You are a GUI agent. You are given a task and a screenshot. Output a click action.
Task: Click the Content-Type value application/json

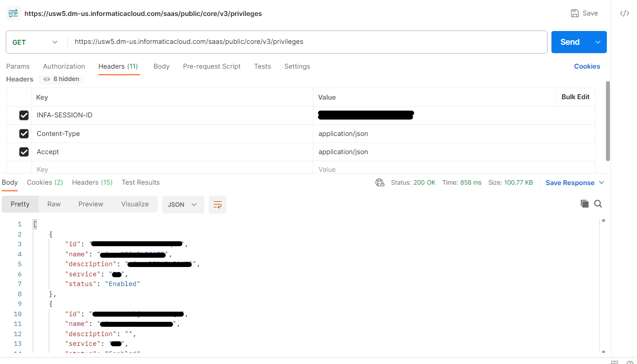(343, 134)
